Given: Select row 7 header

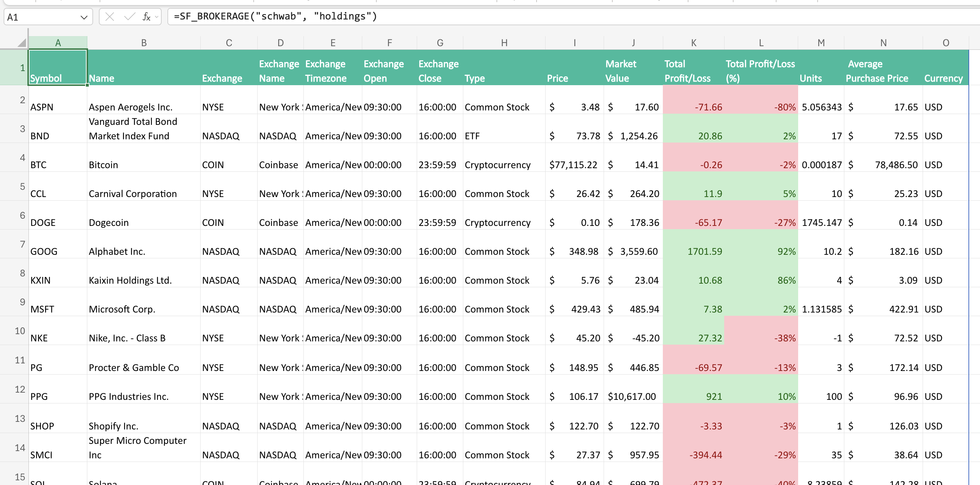Looking at the screenshot, I should point(14,244).
